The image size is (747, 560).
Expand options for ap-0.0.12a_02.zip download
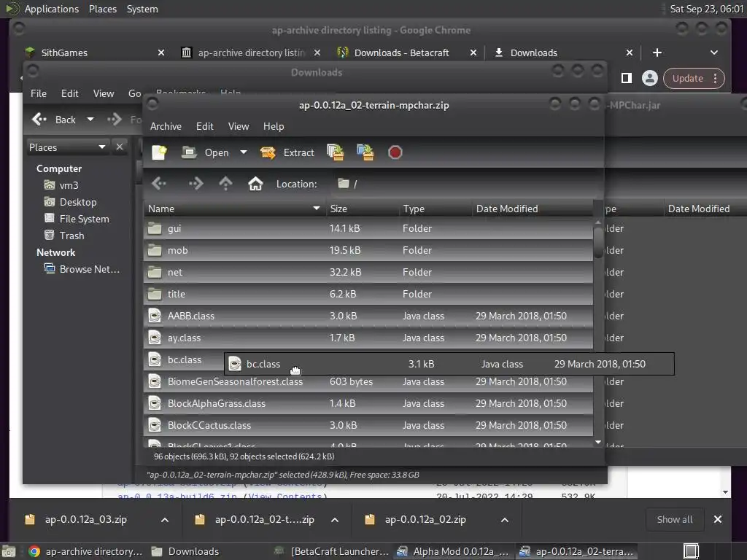[505, 520]
